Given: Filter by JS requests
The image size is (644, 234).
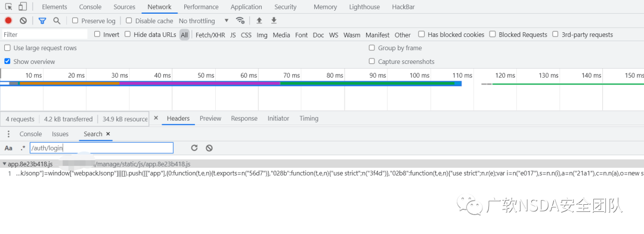Looking at the screenshot, I should point(233,35).
